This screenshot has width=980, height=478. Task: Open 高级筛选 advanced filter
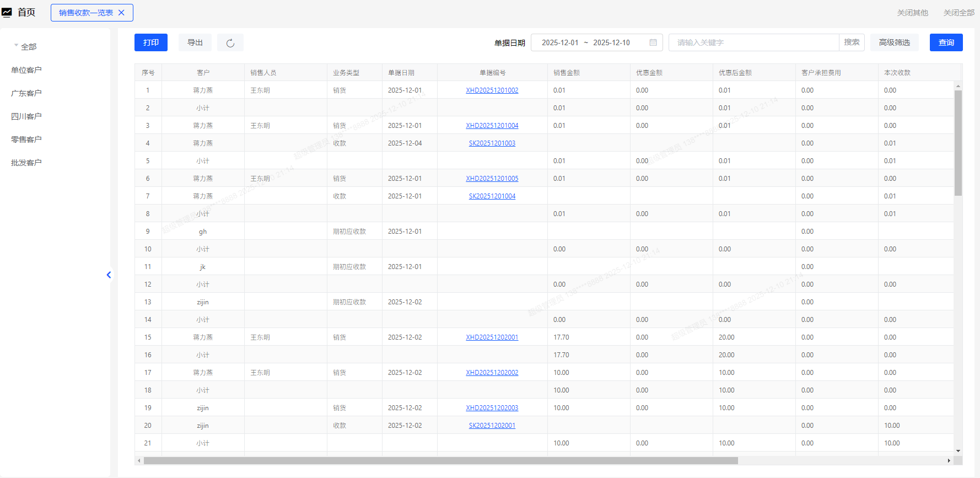click(894, 42)
